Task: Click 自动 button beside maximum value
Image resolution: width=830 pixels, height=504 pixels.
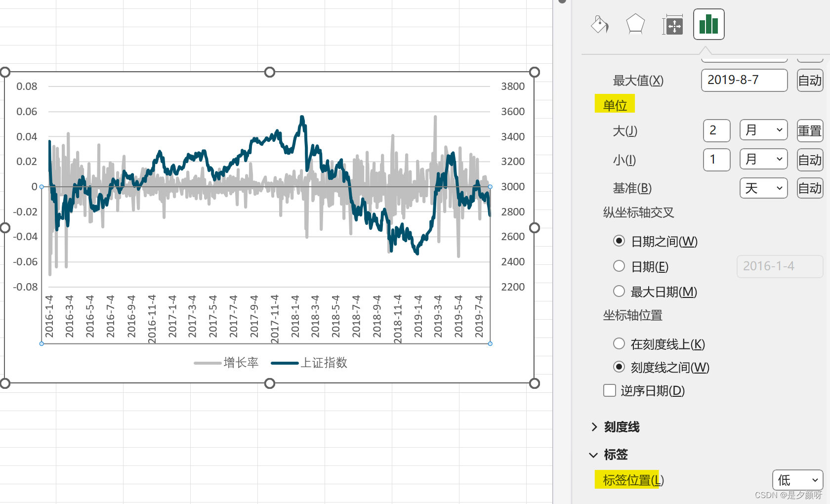Action: click(810, 80)
